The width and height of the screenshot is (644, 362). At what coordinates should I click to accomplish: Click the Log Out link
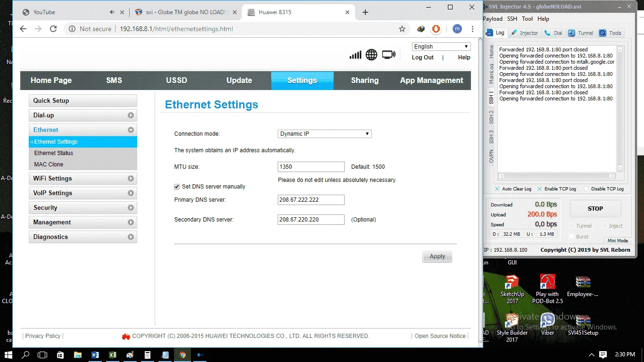422,58
